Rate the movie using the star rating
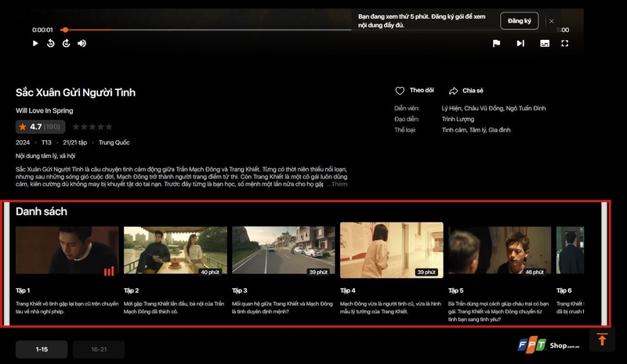 click(92, 127)
